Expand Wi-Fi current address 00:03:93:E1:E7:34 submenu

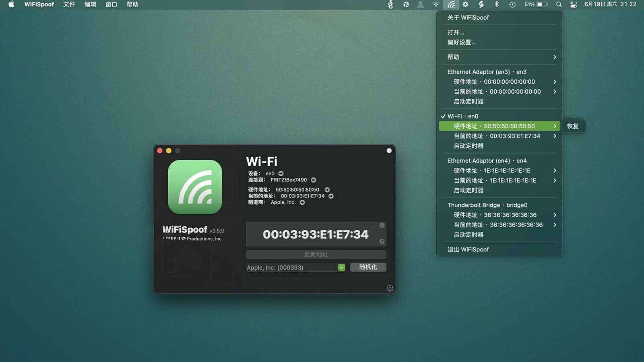click(x=500, y=136)
